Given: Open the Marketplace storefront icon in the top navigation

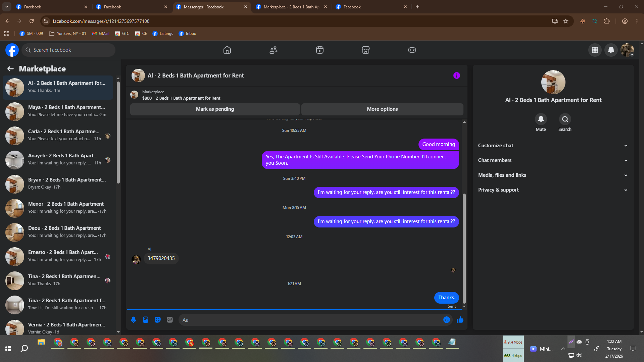Looking at the screenshot, I should (x=366, y=50).
